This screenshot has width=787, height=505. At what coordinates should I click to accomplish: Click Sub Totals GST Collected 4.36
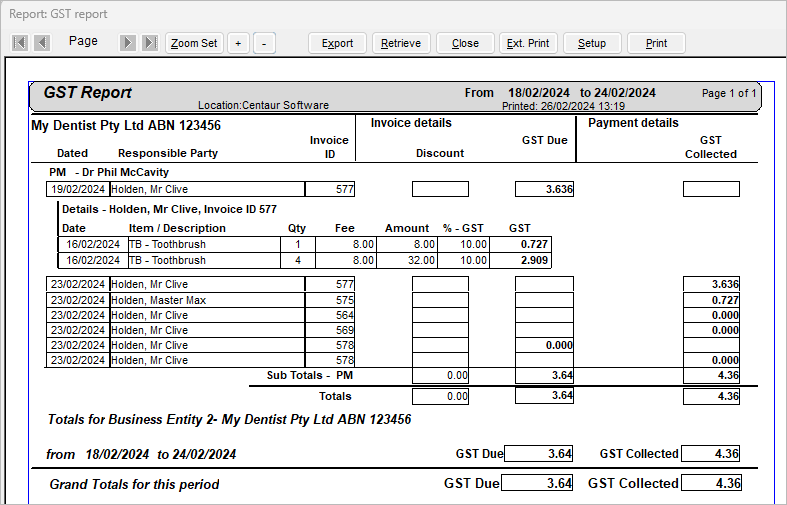coord(711,375)
